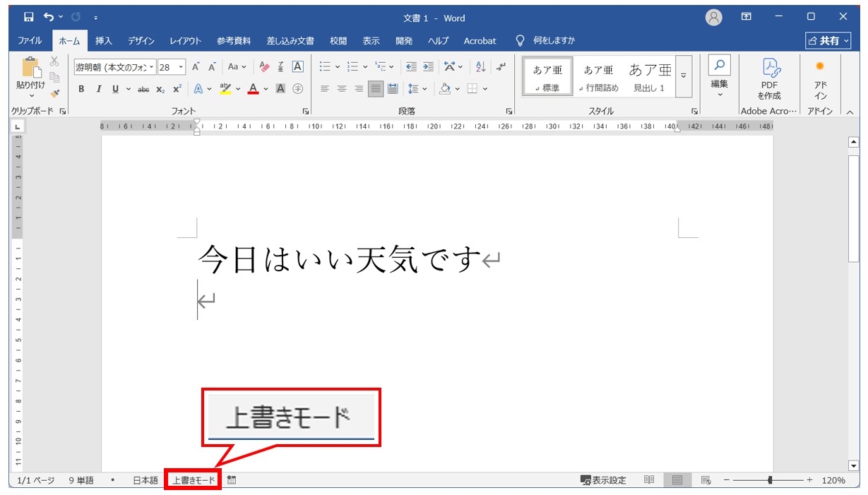Pick the red font color button
The width and height of the screenshot is (868, 495).
pyautogui.click(x=253, y=89)
